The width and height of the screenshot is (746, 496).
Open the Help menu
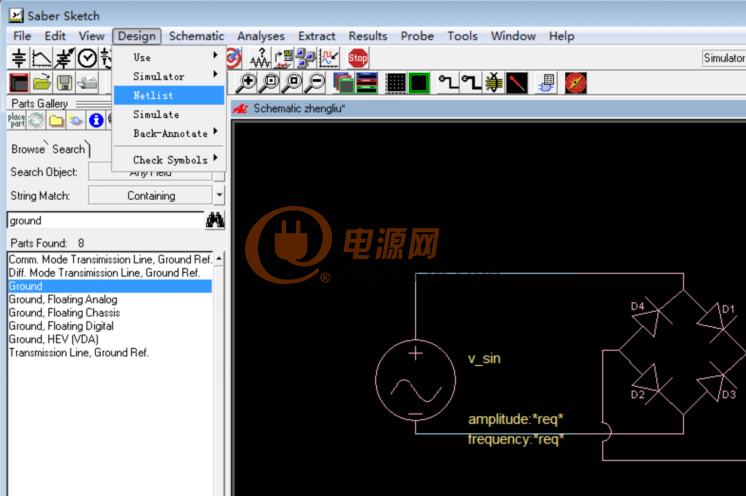(561, 36)
